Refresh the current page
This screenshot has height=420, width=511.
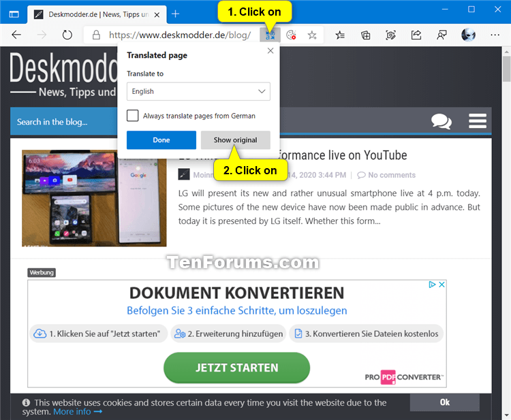tap(67, 35)
